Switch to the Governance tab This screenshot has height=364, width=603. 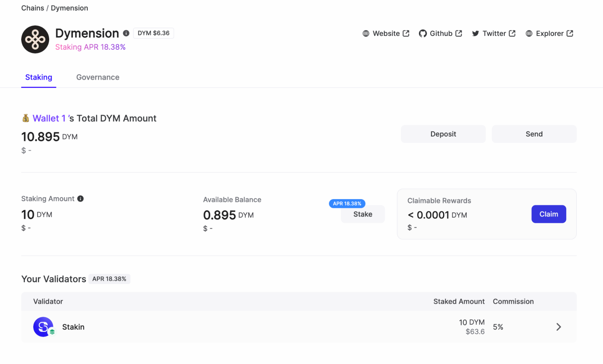[x=98, y=77]
